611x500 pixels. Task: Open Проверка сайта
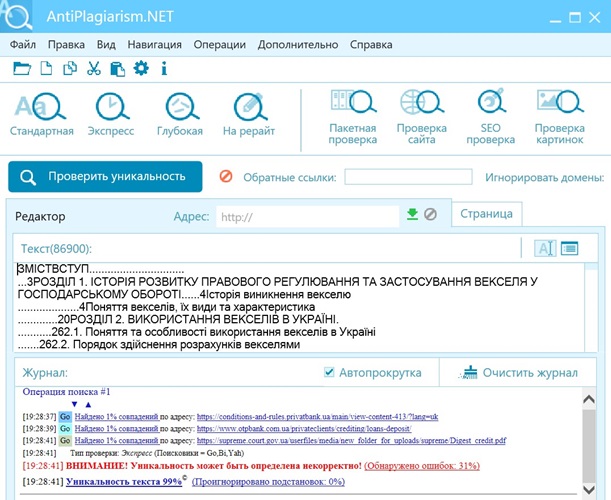(x=422, y=117)
